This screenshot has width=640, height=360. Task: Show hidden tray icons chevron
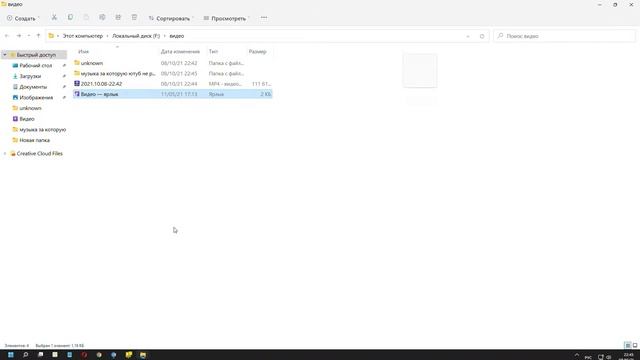pyautogui.click(x=576, y=355)
